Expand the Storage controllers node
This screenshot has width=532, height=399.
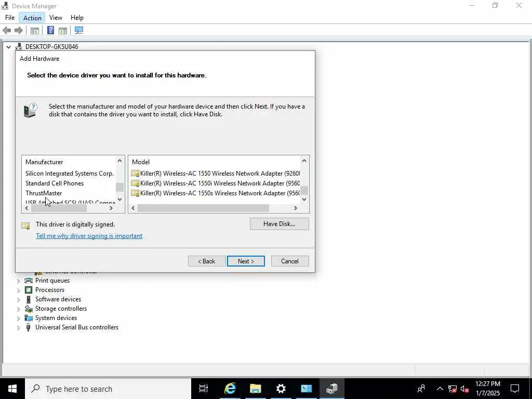click(19, 309)
